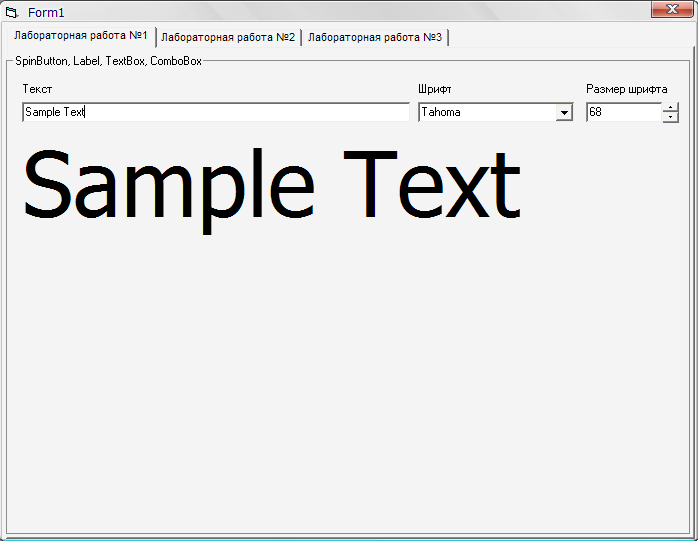Close the Form1 window
The width and height of the screenshot is (698, 541).
(671, 9)
